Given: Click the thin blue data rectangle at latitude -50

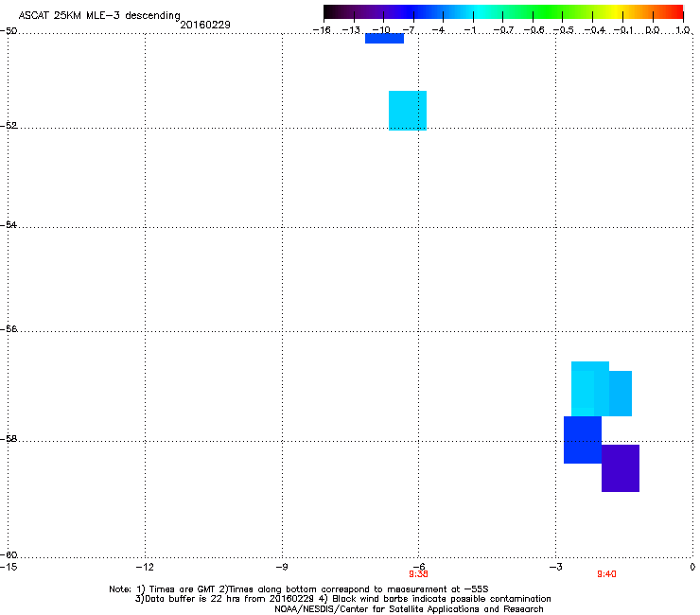Looking at the screenshot, I should (x=384, y=39).
